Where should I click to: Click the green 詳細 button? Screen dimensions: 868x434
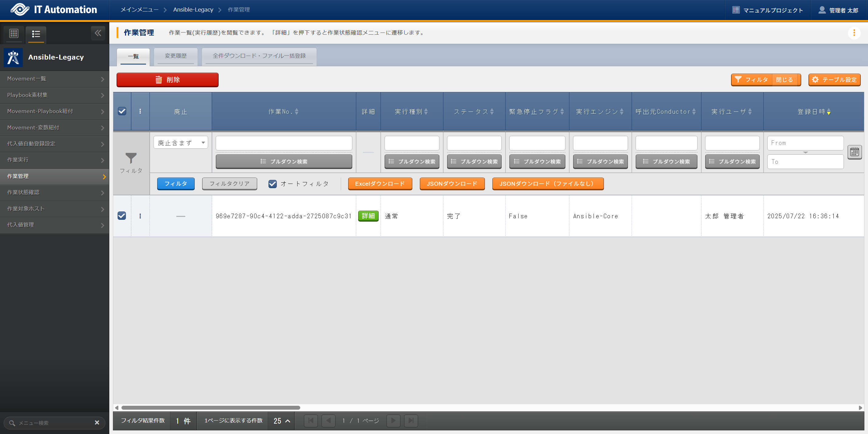point(368,216)
